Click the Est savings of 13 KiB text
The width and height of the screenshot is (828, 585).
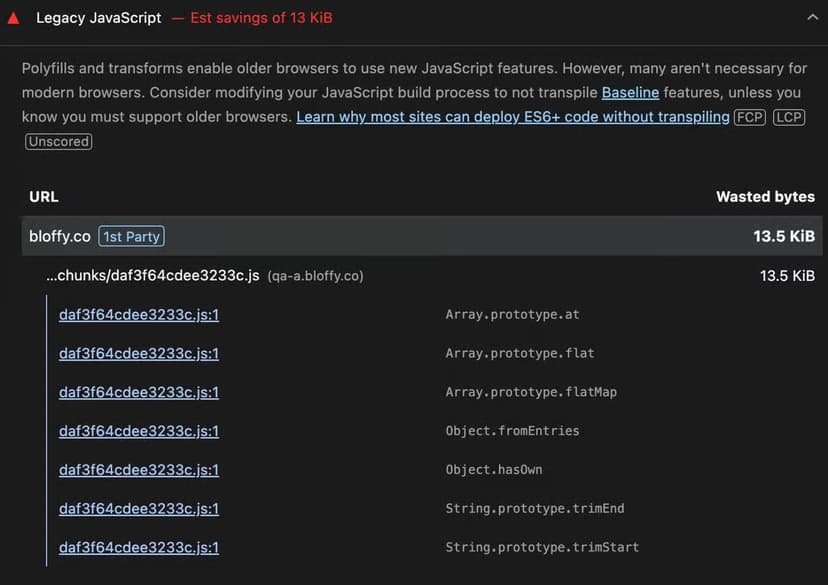(261, 18)
